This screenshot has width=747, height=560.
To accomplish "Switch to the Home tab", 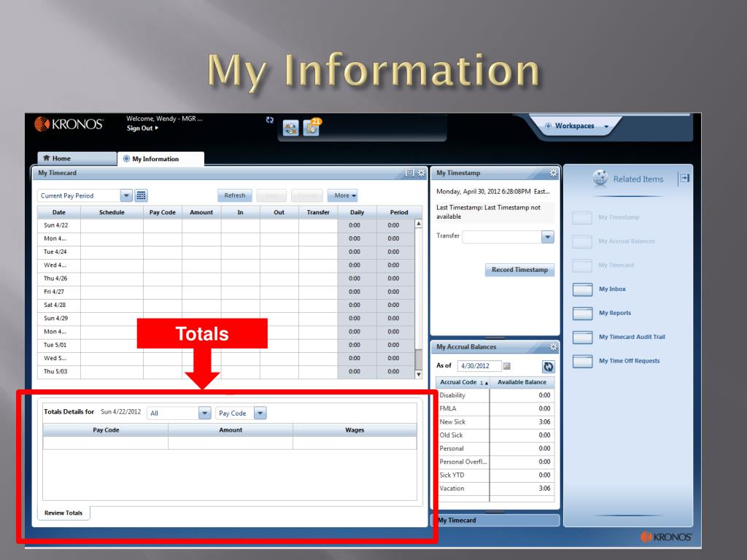I will pos(77,158).
